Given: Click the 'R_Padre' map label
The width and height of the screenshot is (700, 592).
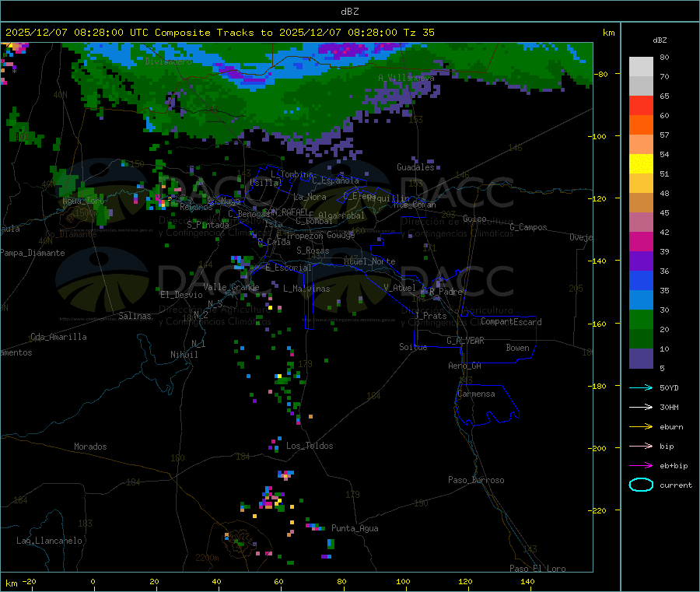Looking at the screenshot, I should pos(446,292).
